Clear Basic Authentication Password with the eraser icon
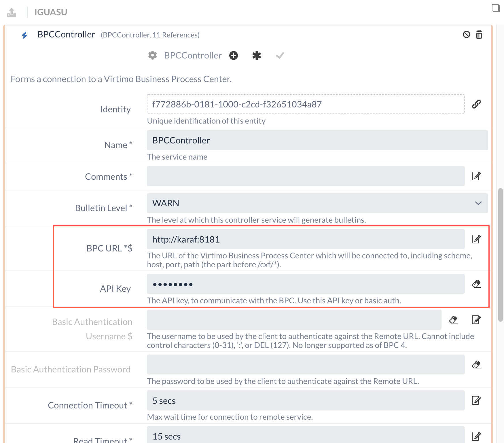Viewport: 504px width, 443px height. [x=476, y=364]
